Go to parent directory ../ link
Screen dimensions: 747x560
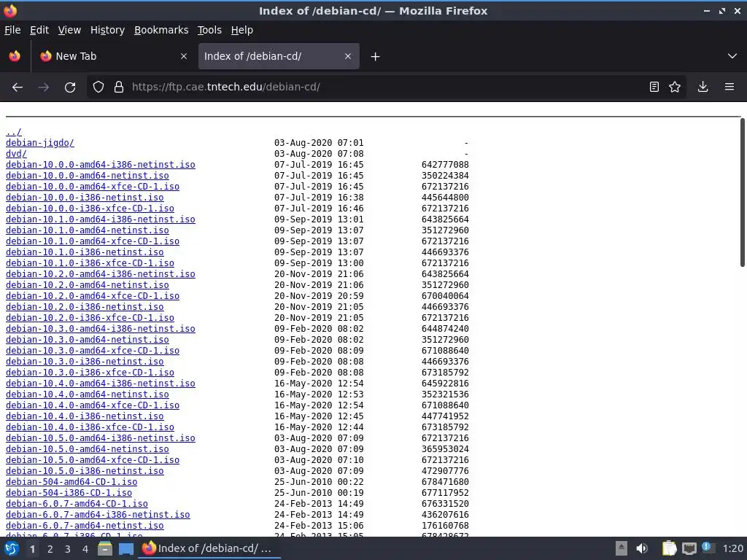point(13,132)
